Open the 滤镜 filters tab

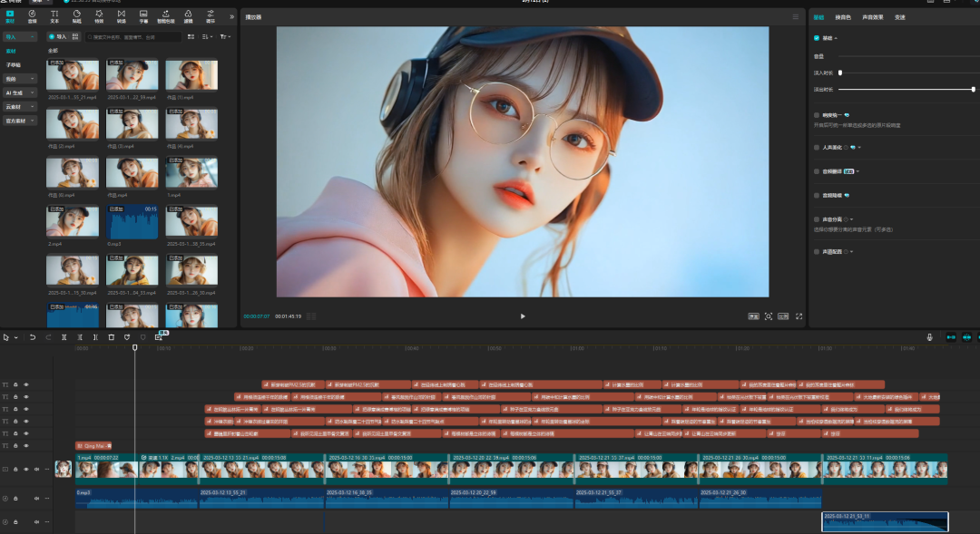coord(188,16)
